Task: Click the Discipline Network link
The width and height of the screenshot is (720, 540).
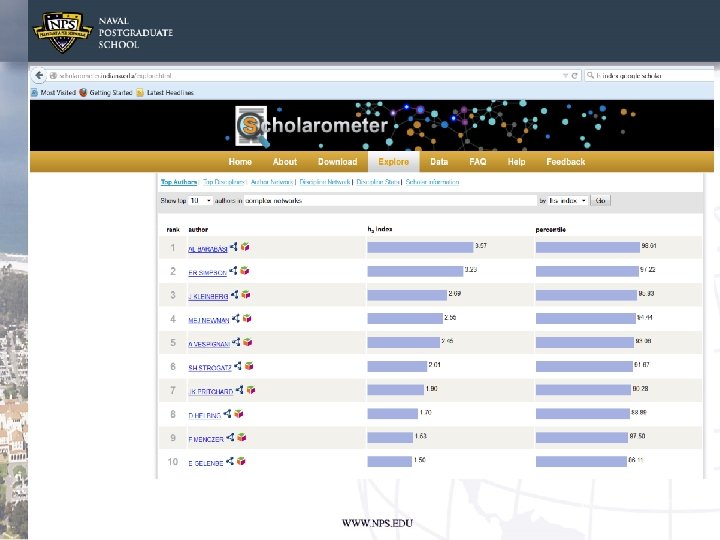Action: [325, 182]
